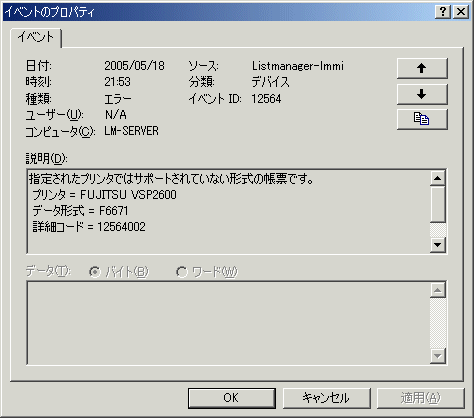Click the category value デバイス
Viewport: 474px width, 418px height.
270,82
